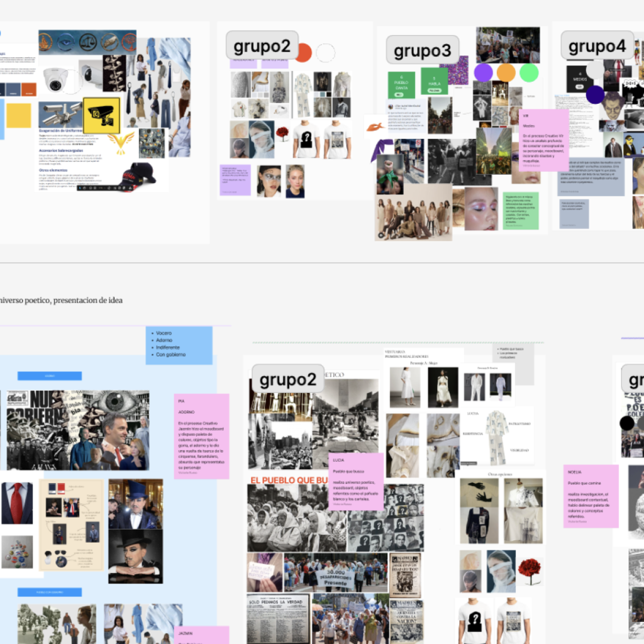Select the campaign pins image
644x644 pixels.
pyautogui.click(x=17, y=552)
